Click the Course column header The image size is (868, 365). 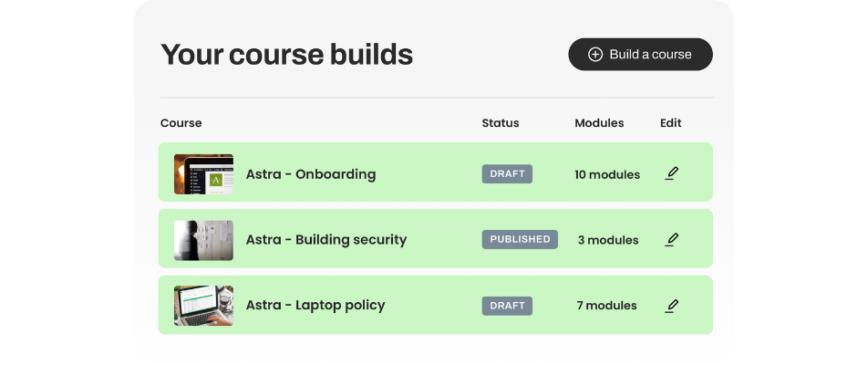tap(181, 123)
